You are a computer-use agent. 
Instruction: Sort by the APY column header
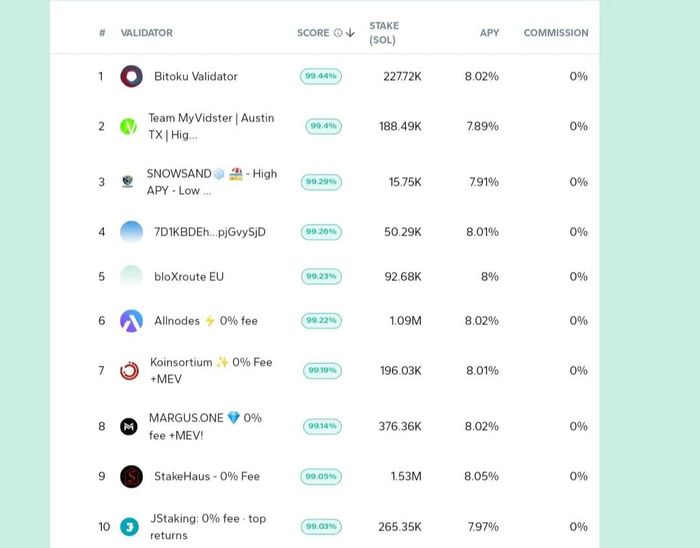click(x=489, y=33)
